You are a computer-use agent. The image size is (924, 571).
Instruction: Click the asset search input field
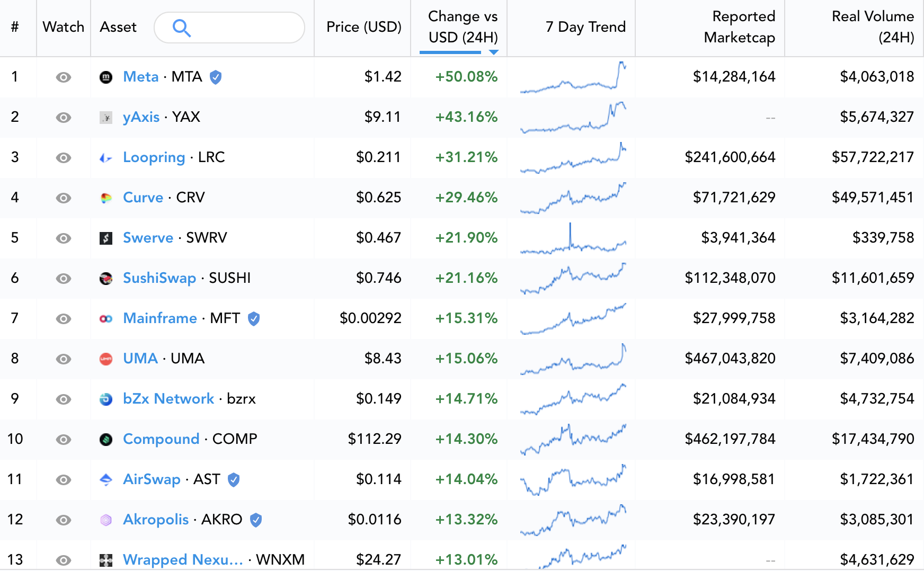[229, 28]
